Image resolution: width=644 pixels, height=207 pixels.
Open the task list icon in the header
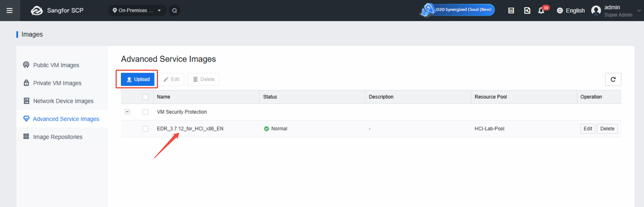511,10
